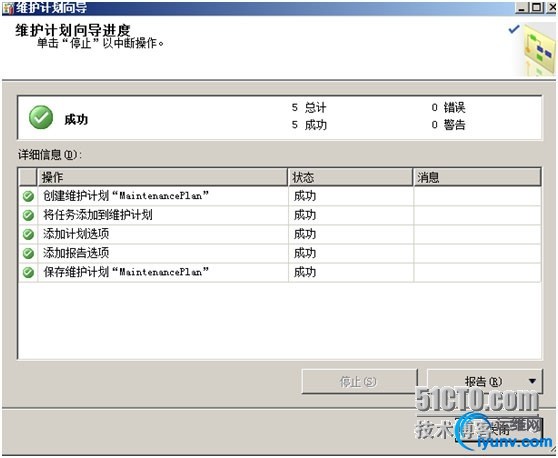Click the 报告(R) button
The image size is (558, 458).
[x=485, y=381]
